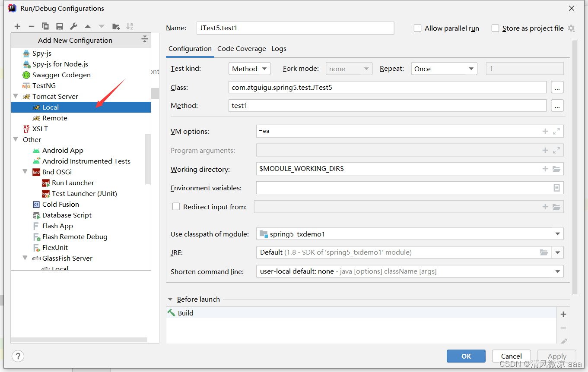The height and width of the screenshot is (372, 588).
Task: Enable Redirect input from checkbox
Action: coord(176,207)
